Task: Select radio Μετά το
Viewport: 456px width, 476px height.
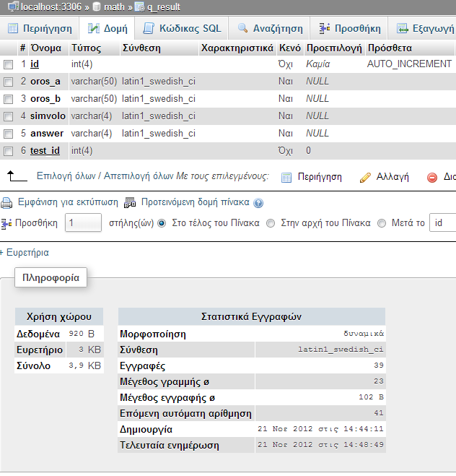Action: click(382, 223)
